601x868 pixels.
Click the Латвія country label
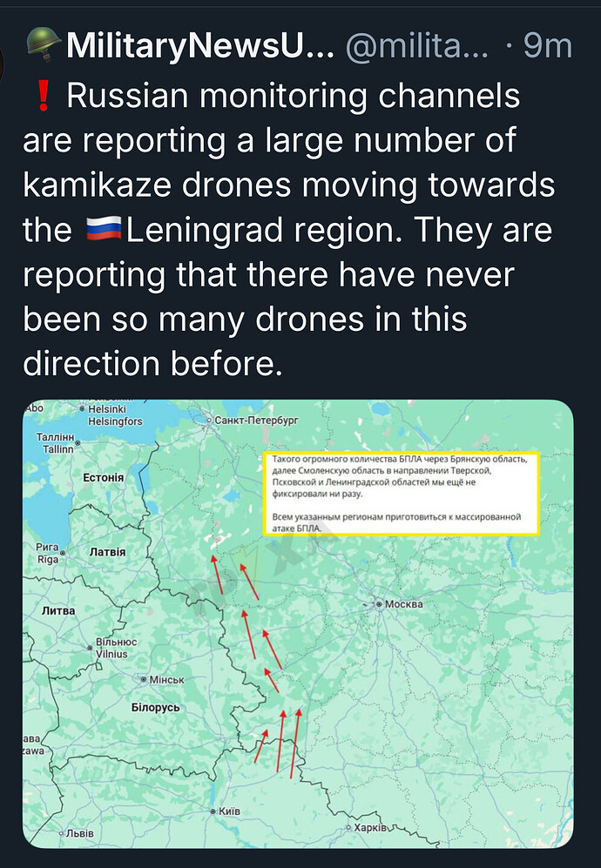(108, 552)
